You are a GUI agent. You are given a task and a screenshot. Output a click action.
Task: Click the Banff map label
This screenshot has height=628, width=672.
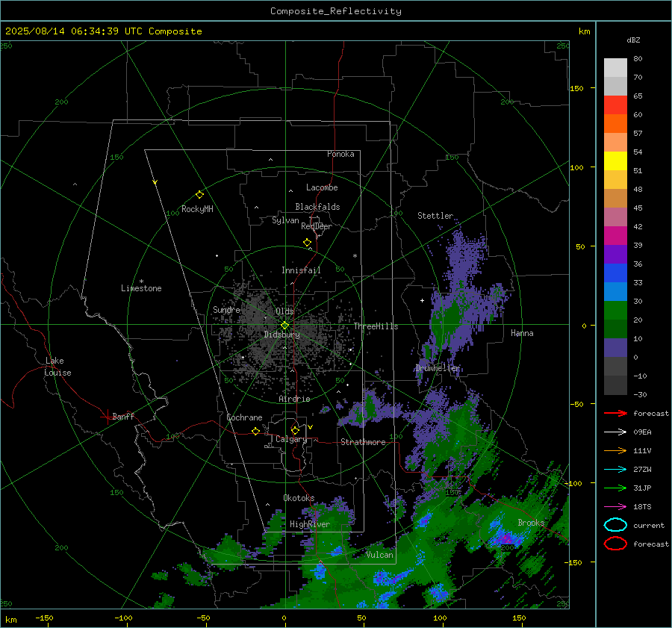[123, 416]
